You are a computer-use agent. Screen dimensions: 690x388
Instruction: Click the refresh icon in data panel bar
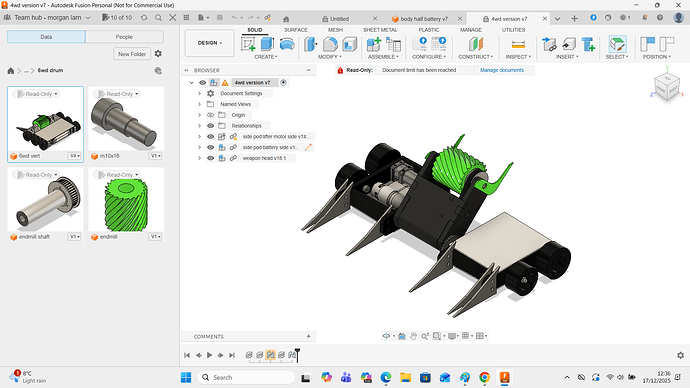[144, 18]
